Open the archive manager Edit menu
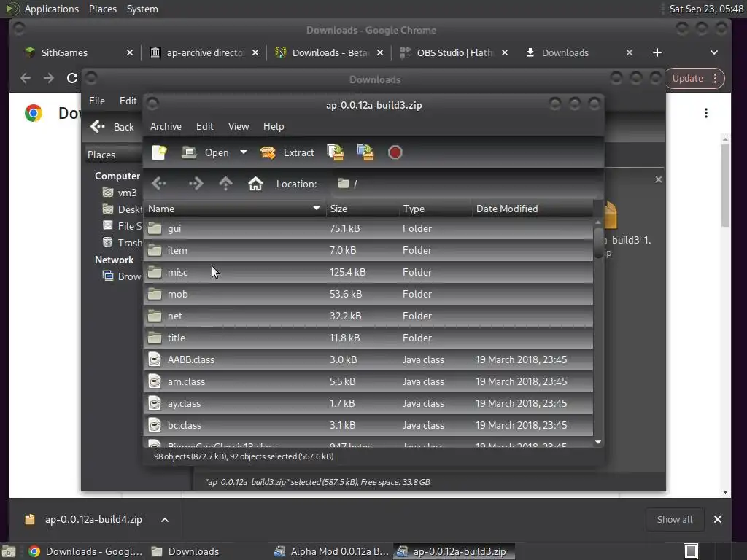Viewport: 747px width, 560px height. [x=204, y=126]
